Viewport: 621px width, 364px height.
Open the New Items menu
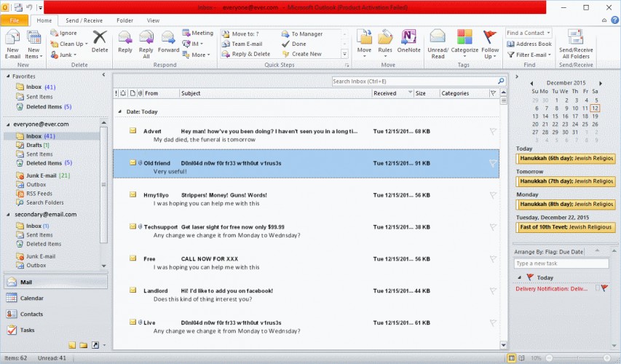click(x=33, y=44)
